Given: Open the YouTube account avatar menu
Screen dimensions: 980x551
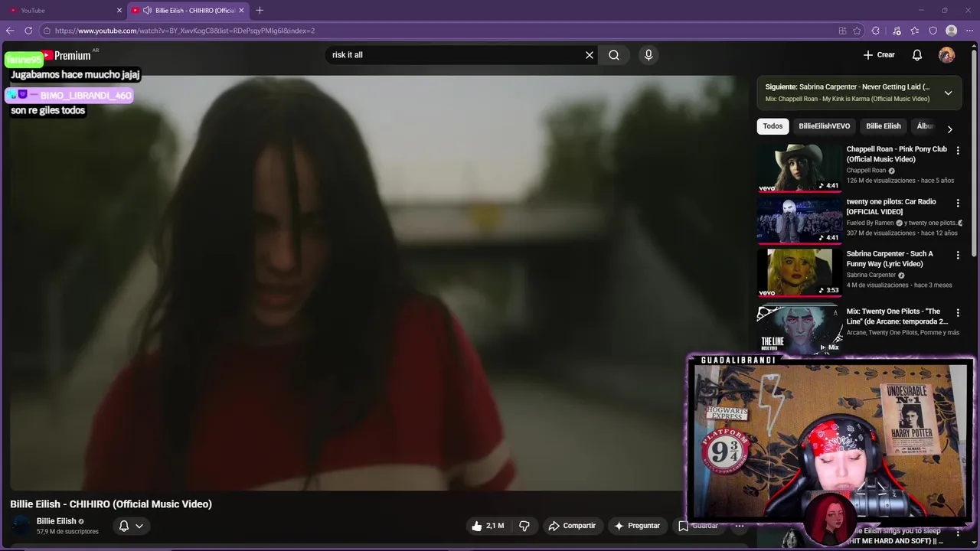Looking at the screenshot, I should pyautogui.click(x=947, y=55).
